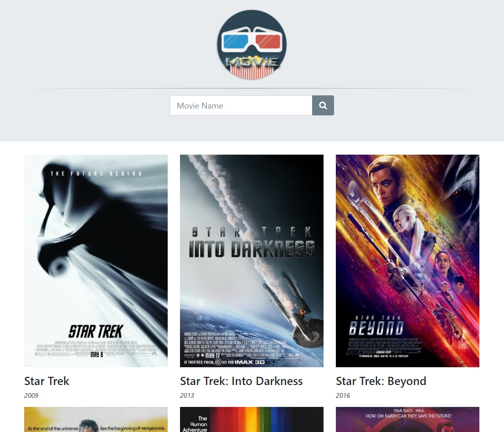Image resolution: width=504 pixels, height=432 pixels.
Task: Open the 'Star Date: 1986' poster
Action: (407, 419)
